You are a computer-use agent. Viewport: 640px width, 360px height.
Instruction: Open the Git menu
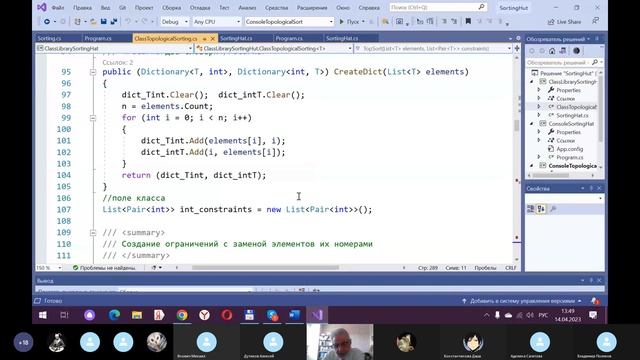tap(122, 8)
